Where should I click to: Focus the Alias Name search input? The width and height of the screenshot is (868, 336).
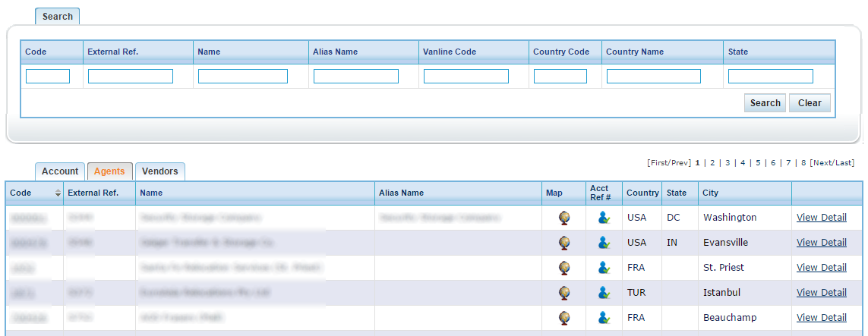click(x=356, y=77)
